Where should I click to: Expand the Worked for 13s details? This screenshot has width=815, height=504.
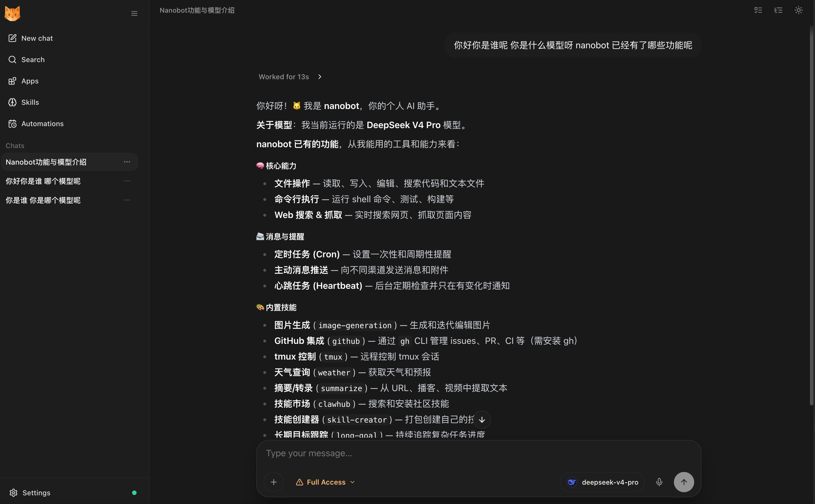point(290,77)
